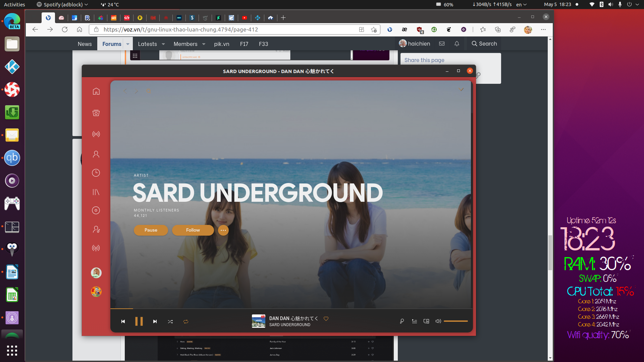Open the en keyboard layout menu
644x362 pixels.
(522, 4)
